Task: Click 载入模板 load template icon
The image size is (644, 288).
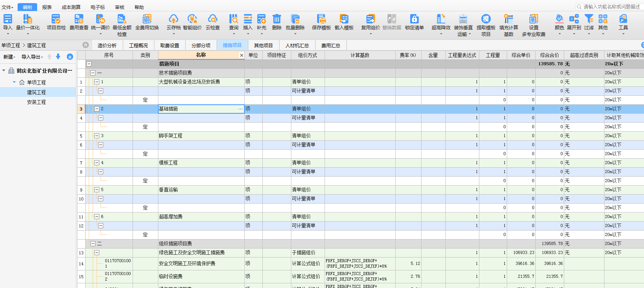Action: pyautogui.click(x=344, y=22)
